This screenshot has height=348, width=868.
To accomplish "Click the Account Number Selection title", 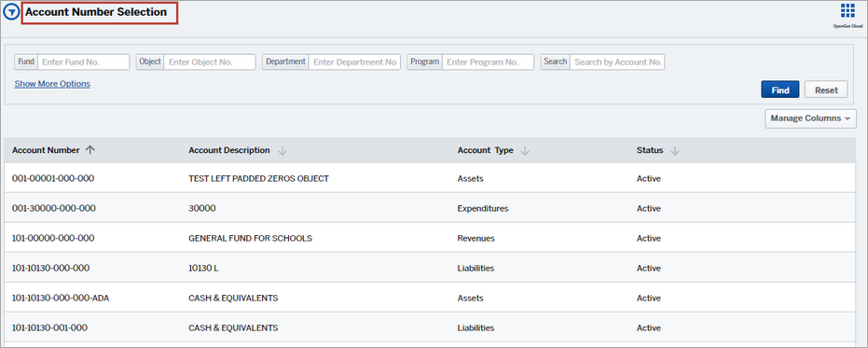I will [96, 12].
